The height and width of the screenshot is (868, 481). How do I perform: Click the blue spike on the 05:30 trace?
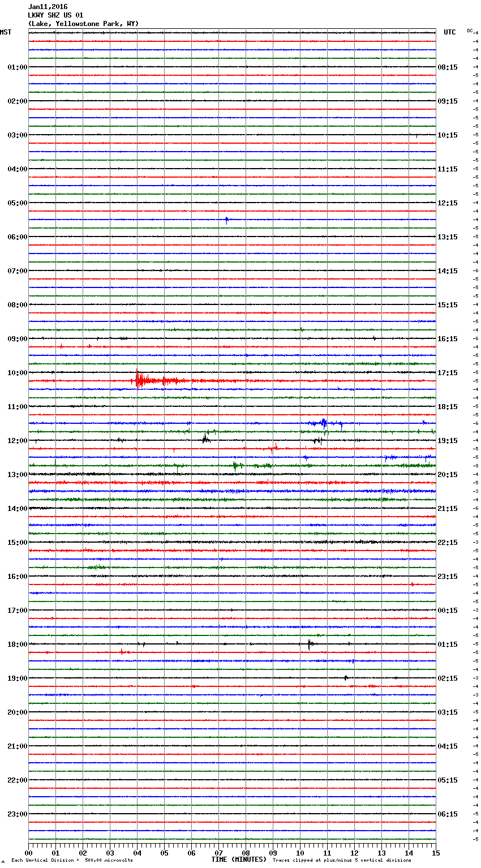click(226, 220)
